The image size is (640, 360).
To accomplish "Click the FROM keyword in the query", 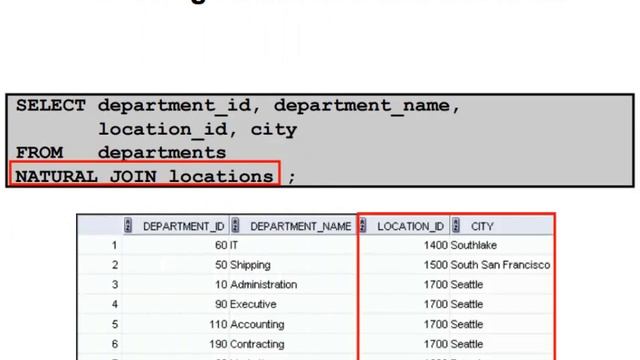I will coord(39,153).
